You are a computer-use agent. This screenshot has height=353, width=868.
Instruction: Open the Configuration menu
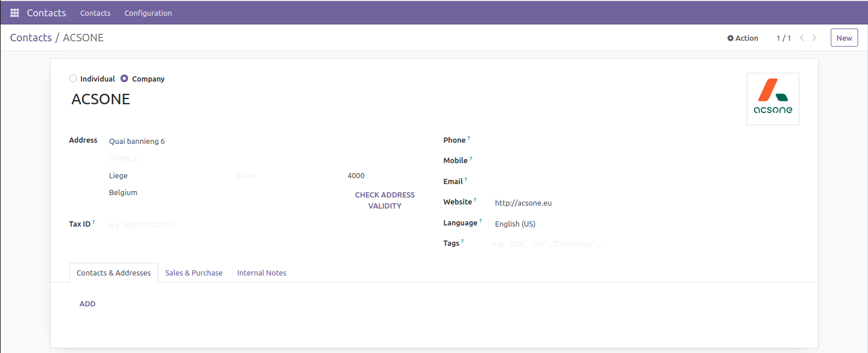(x=148, y=13)
